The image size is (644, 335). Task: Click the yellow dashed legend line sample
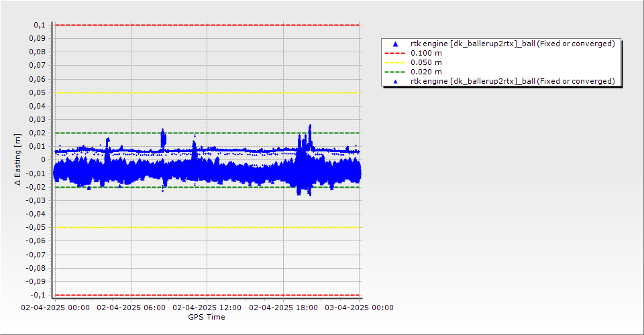pos(394,63)
